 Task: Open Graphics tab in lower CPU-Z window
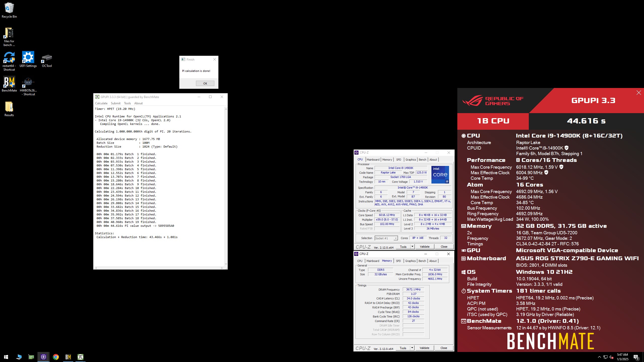(411, 261)
